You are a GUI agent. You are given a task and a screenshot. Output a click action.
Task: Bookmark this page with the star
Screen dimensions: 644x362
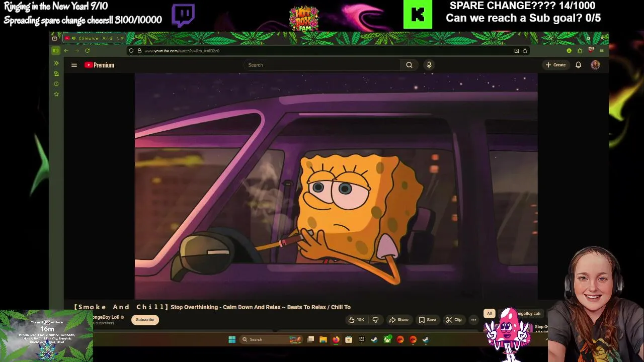point(525,51)
